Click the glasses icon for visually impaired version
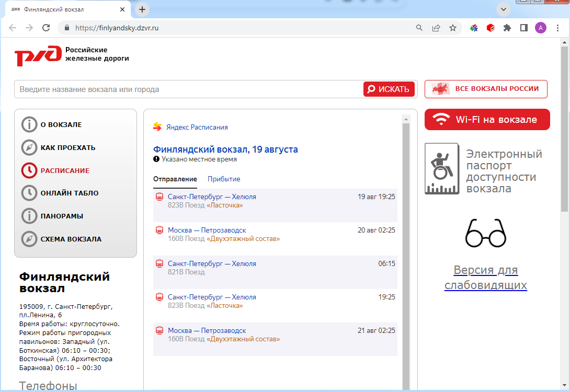This screenshot has height=392, width=570. coord(486,233)
